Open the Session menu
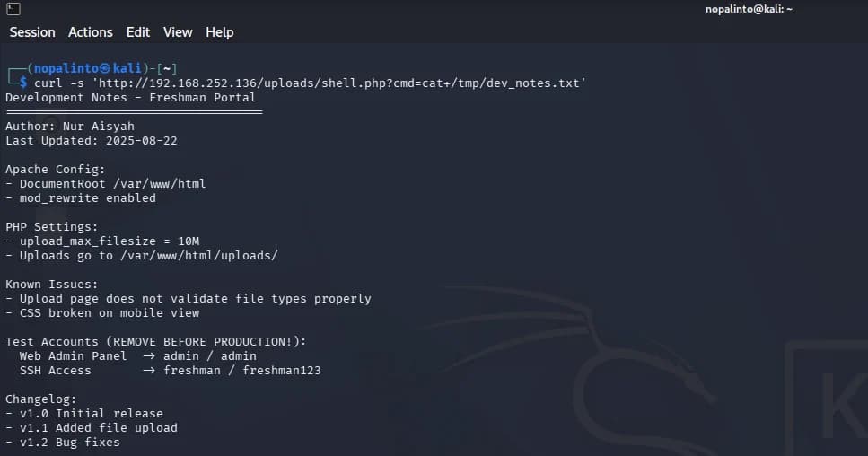 click(32, 32)
